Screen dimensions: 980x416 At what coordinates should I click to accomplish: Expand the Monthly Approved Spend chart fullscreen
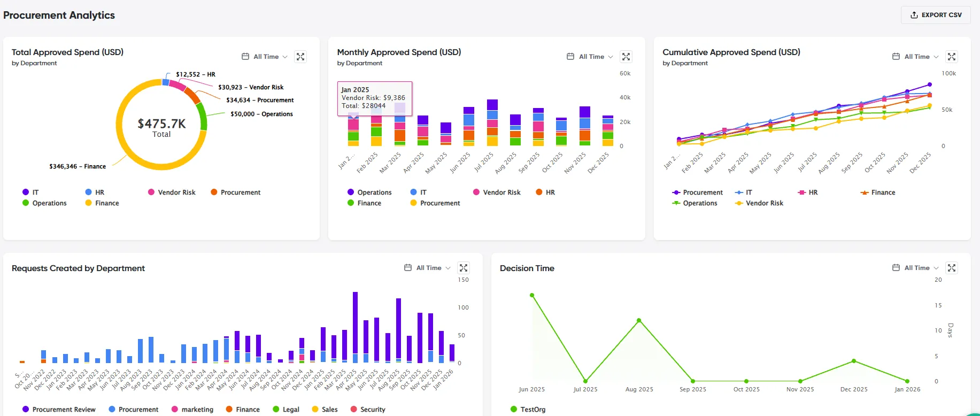click(626, 57)
